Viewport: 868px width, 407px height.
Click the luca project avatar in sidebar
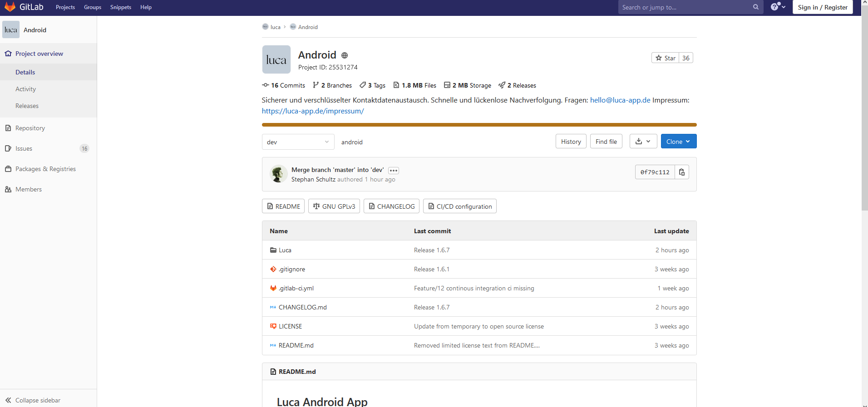11,29
